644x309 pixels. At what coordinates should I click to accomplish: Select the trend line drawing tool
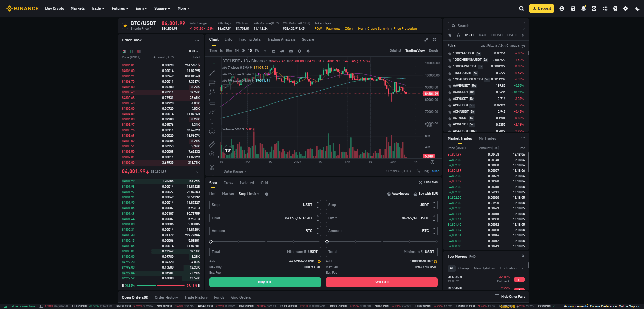coord(212,73)
